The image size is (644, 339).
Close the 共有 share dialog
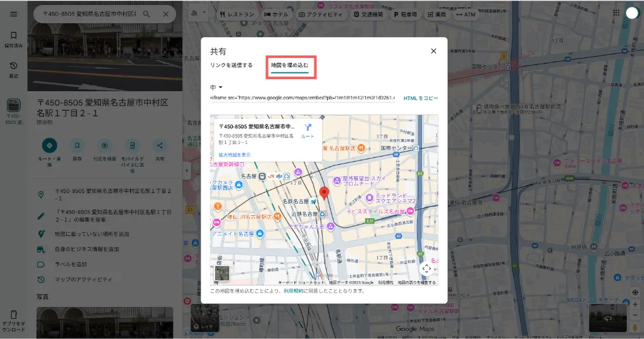pyautogui.click(x=433, y=51)
